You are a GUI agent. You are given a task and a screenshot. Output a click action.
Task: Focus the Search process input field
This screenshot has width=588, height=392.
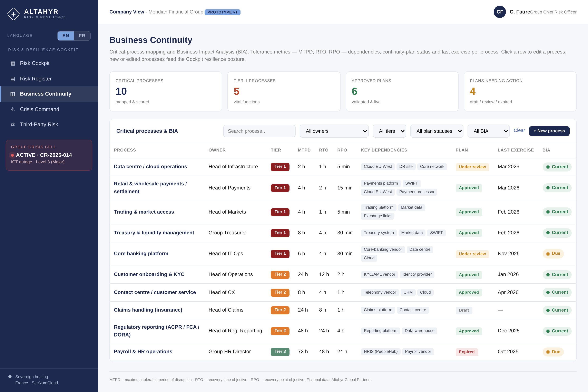tap(259, 131)
